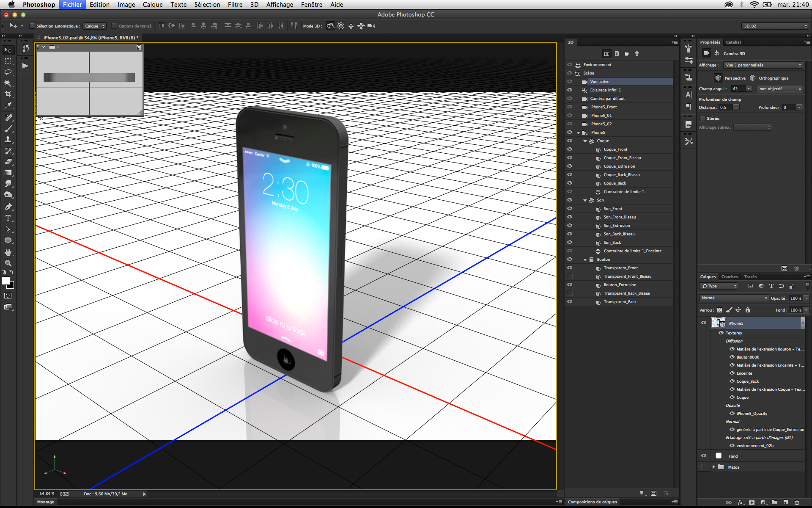The width and height of the screenshot is (812, 508).
Task: Select the Gradient tool
Action: pos(8,173)
